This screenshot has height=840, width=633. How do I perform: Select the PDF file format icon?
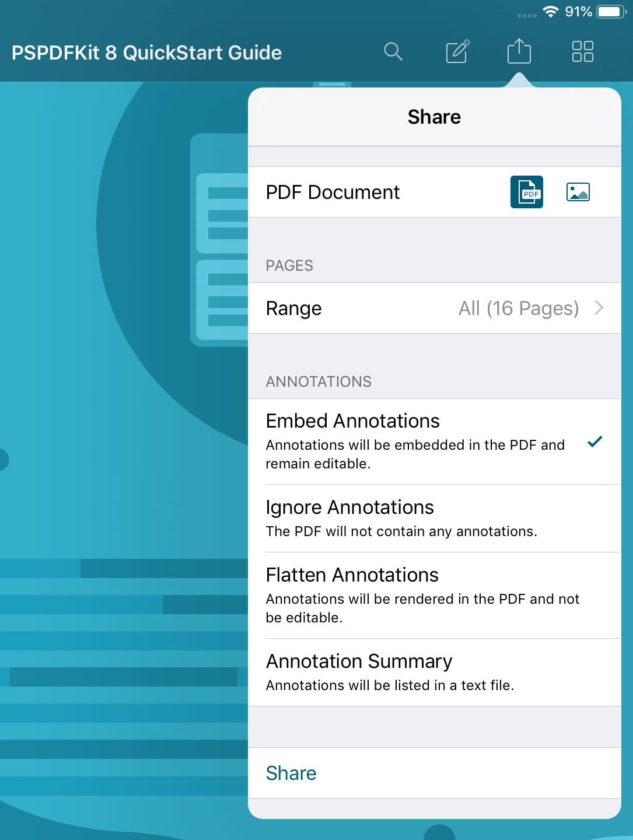[527, 192]
